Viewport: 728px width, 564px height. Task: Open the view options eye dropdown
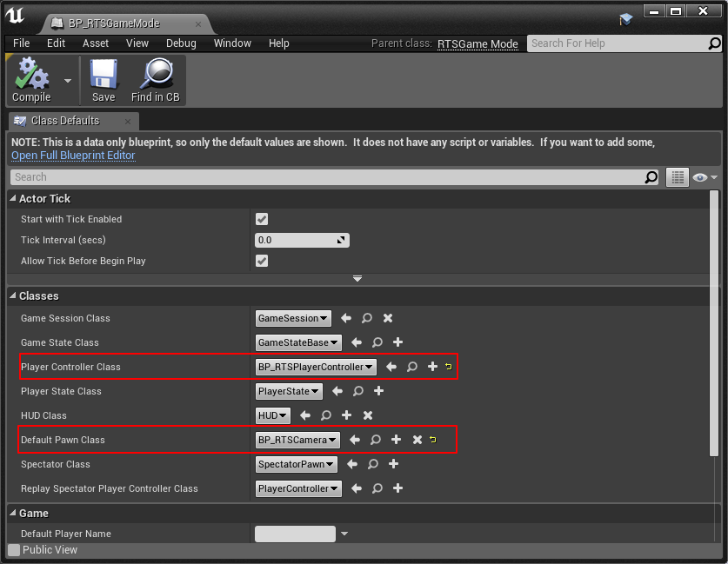pos(705,177)
